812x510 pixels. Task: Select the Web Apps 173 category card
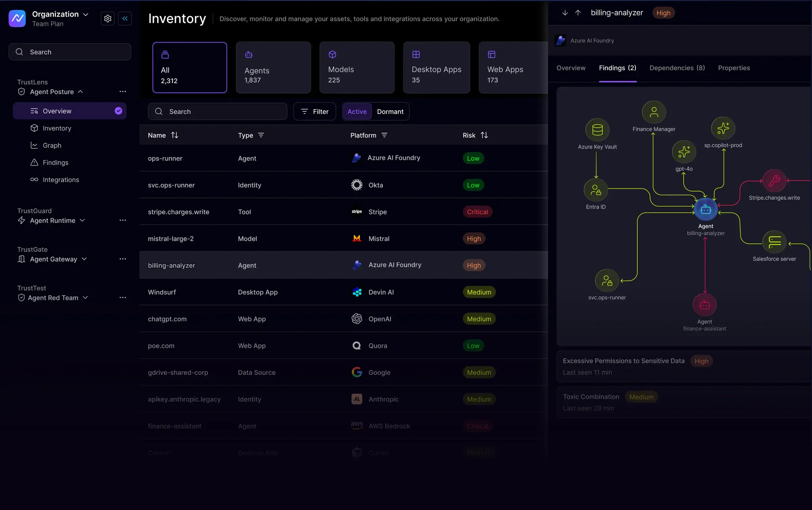click(x=513, y=67)
